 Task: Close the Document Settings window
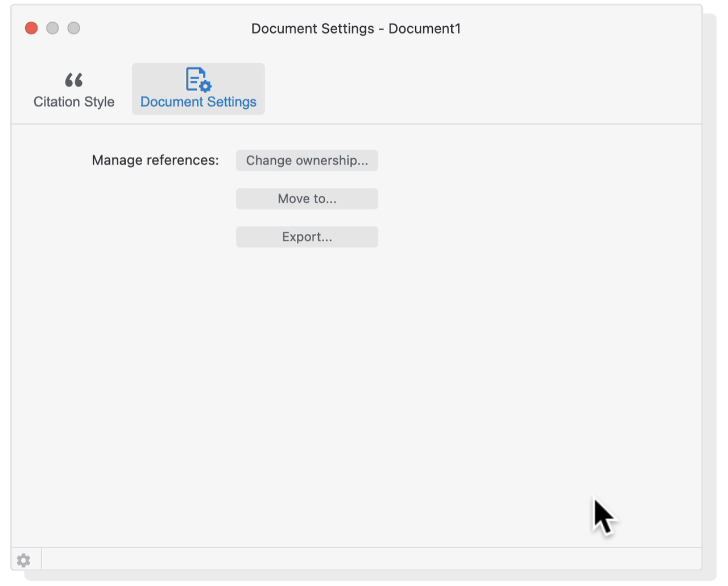pyautogui.click(x=31, y=28)
